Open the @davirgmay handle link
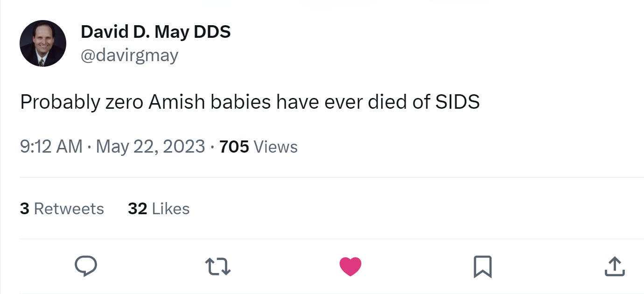644x294 pixels. pos(129,56)
